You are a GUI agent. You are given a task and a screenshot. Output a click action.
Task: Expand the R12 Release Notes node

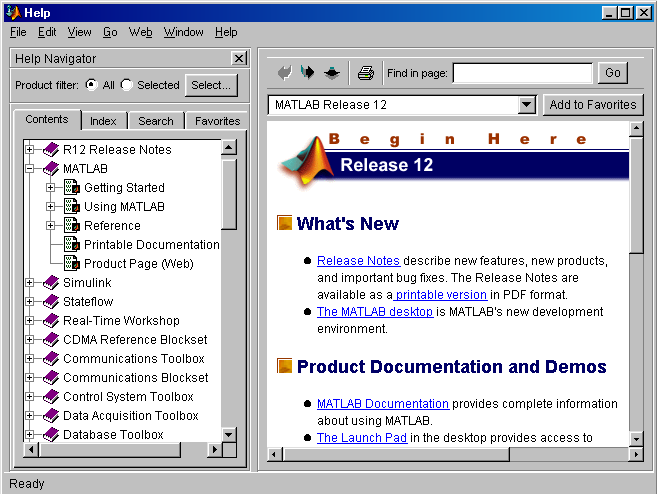pyautogui.click(x=30, y=149)
